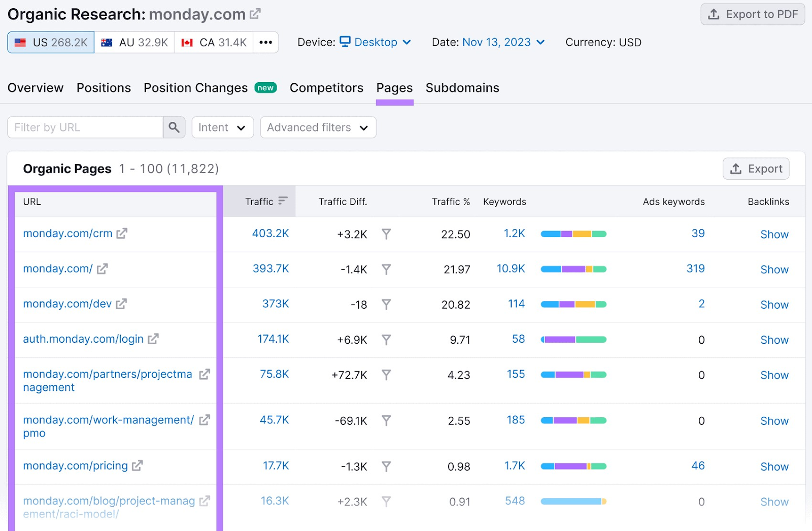Open the Date Nov 13, 2023 dropdown
The height and width of the screenshot is (531, 812).
(503, 42)
